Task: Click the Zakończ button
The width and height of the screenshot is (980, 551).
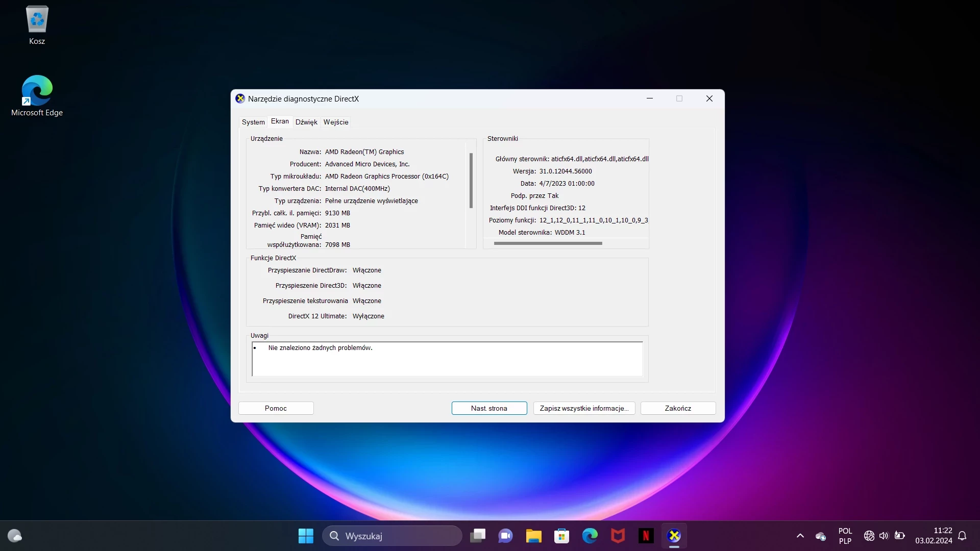Action: [678, 408]
